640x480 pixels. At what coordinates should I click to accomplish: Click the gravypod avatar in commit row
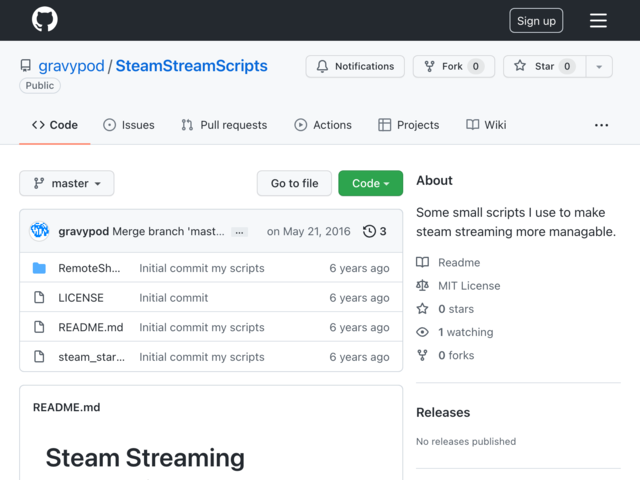[40, 231]
